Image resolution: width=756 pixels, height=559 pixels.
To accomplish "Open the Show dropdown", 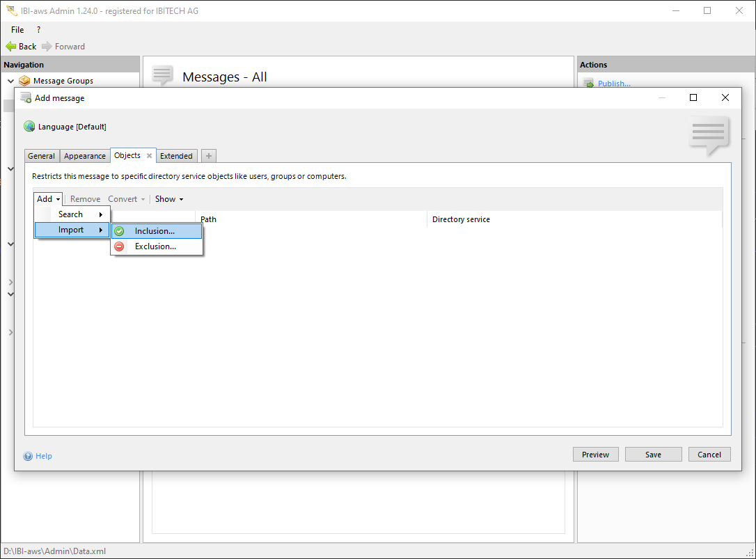I will pyautogui.click(x=169, y=199).
